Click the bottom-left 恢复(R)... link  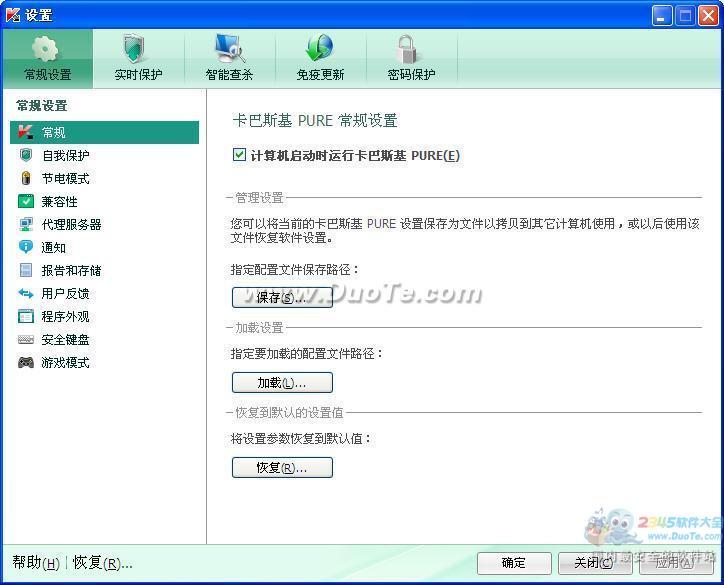103,563
